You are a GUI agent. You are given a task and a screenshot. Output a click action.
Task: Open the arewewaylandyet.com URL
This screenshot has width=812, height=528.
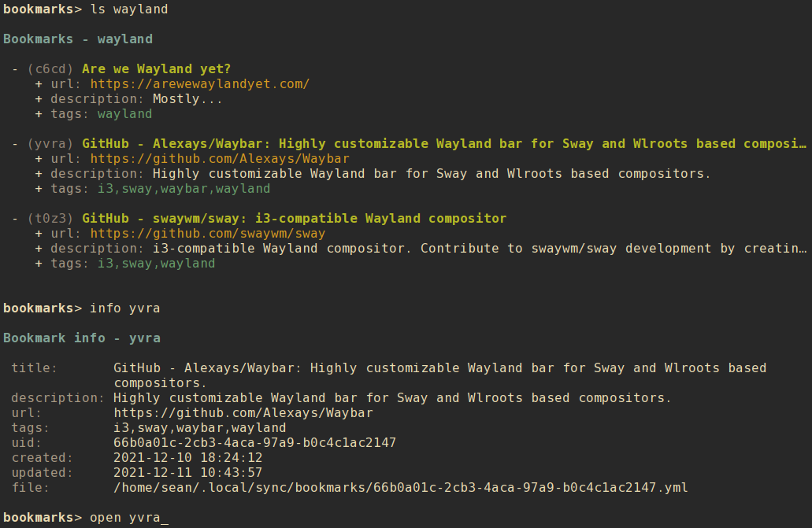pyautogui.click(x=199, y=84)
